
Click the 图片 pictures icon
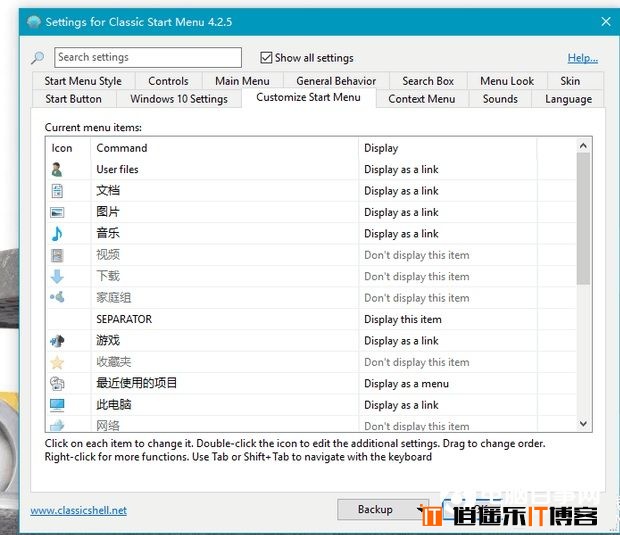click(57, 212)
